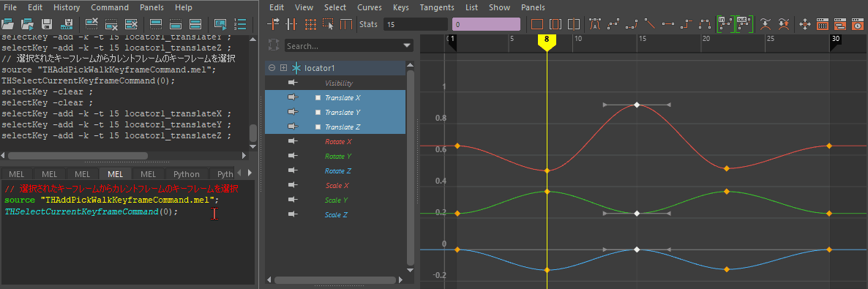Click the Frame Playback Range icon
This screenshot has width=868, height=289.
[x=555, y=24]
